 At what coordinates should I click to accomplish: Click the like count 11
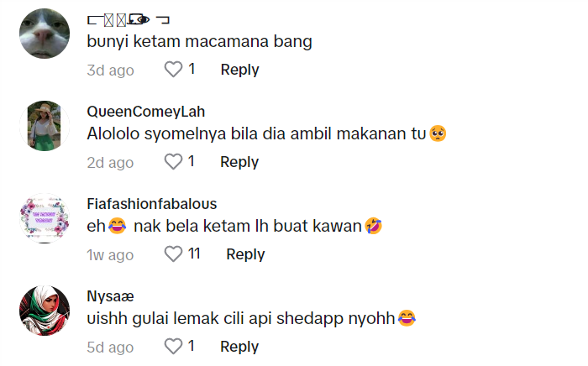(x=194, y=254)
